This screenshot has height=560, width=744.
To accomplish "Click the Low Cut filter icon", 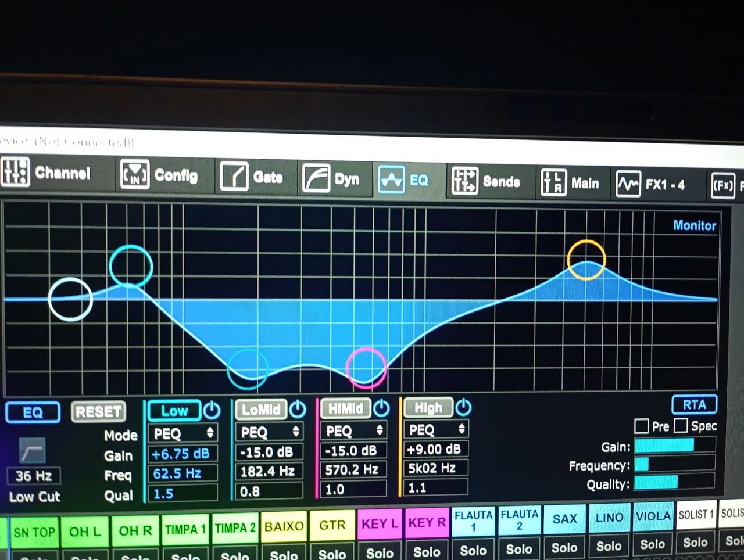I will coord(32,450).
